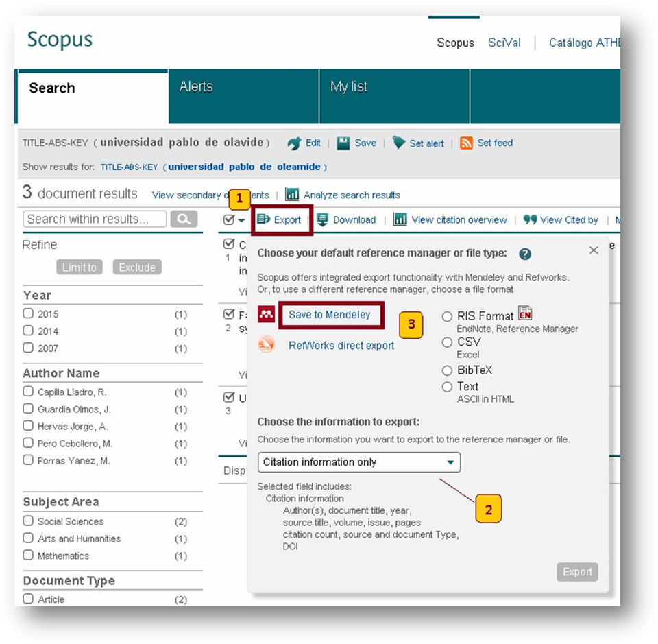Click the Exclude button
Screen dimensions: 658x644
[137, 267]
